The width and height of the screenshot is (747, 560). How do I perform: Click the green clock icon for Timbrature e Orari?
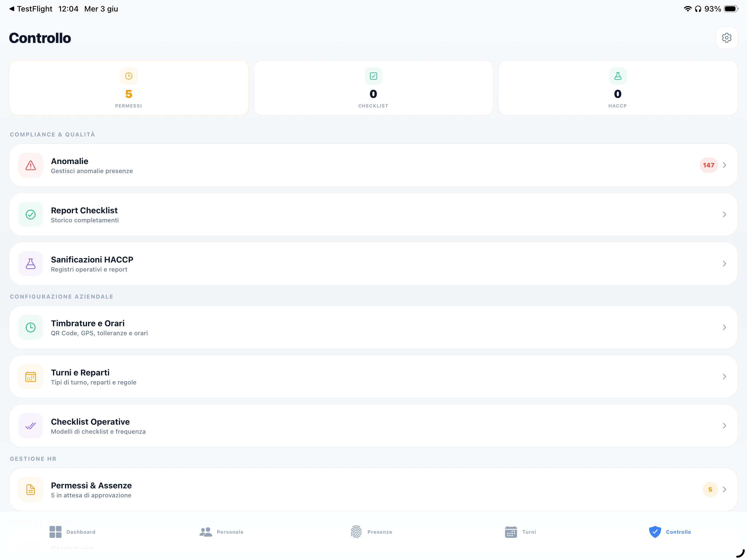[31, 327]
